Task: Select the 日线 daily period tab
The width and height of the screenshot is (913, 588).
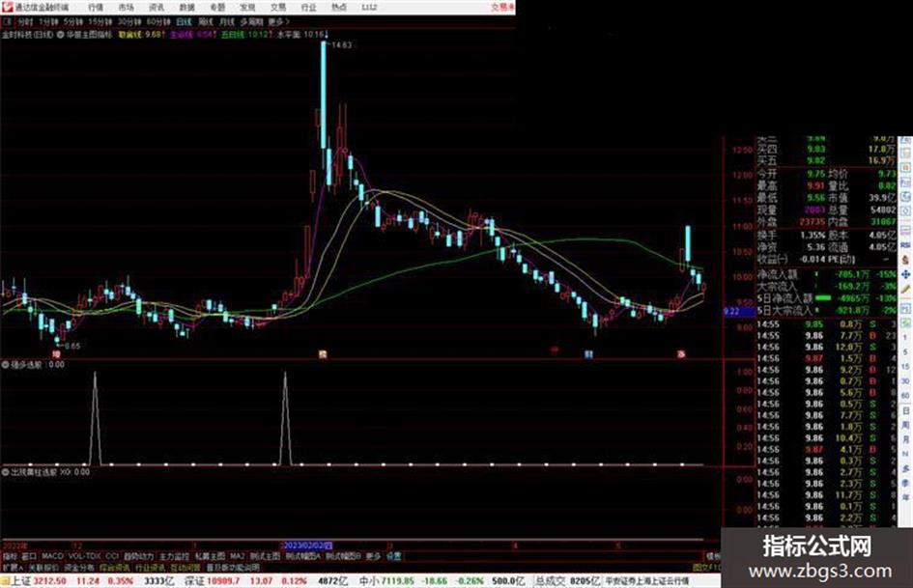Action: coord(184,22)
